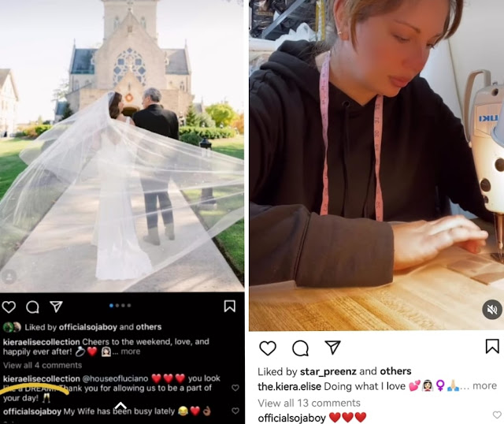Screen dimensions: 504x424
Task: Tap the upward chevron arrow
Action: [x=120, y=406]
